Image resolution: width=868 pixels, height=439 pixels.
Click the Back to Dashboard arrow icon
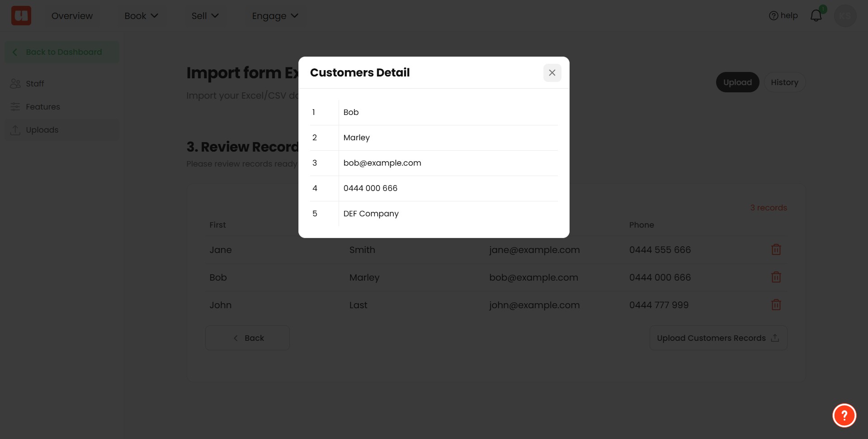click(15, 52)
